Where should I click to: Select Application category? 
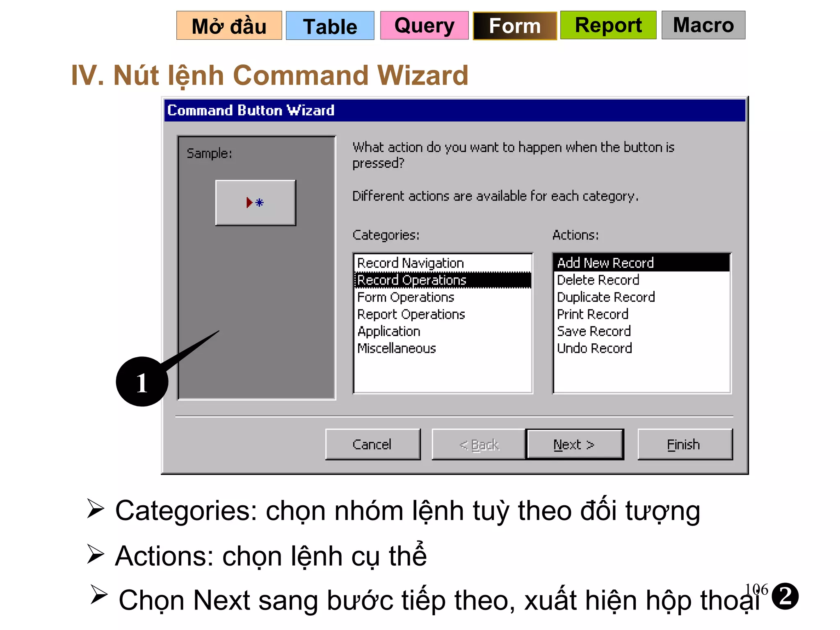pos(443,331)
